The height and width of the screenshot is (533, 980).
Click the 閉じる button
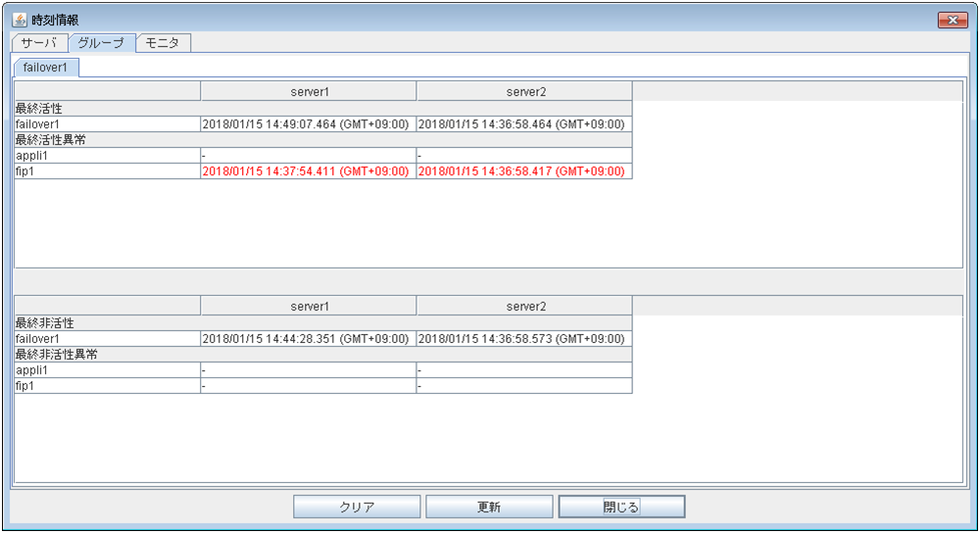621,507
